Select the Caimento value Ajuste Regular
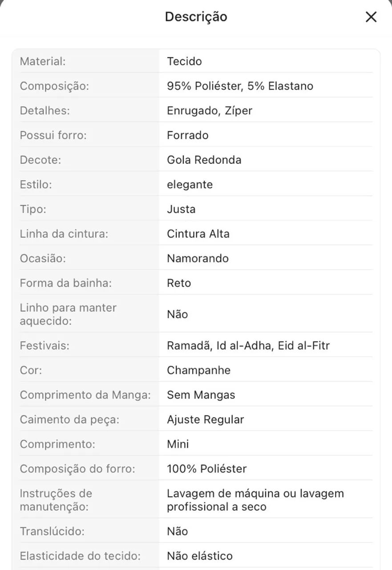392x570 pixels. click(x=205, y=419)
